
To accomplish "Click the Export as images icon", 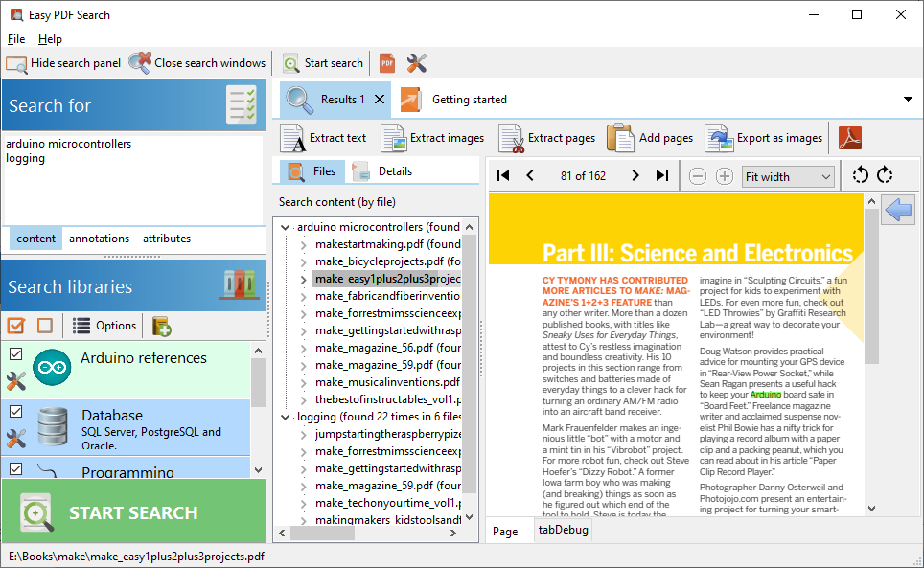I will pyautogui.click(x=719, y=138).
